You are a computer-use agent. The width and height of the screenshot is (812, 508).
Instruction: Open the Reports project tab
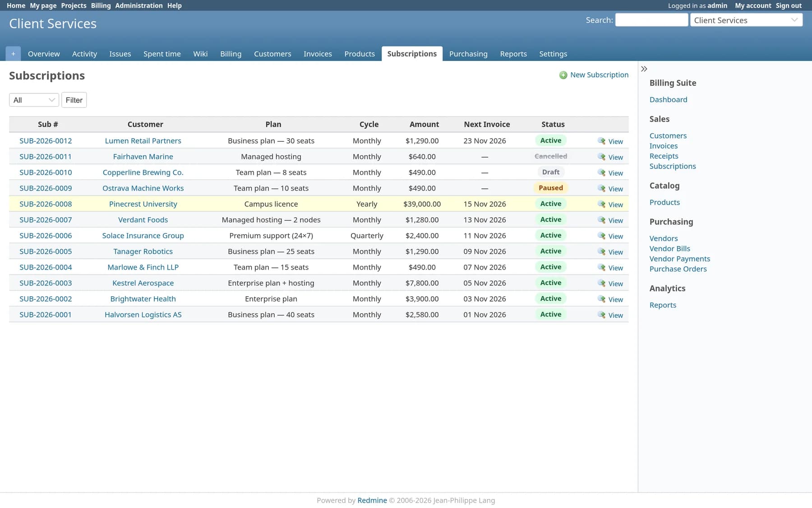tap(513, 54)
